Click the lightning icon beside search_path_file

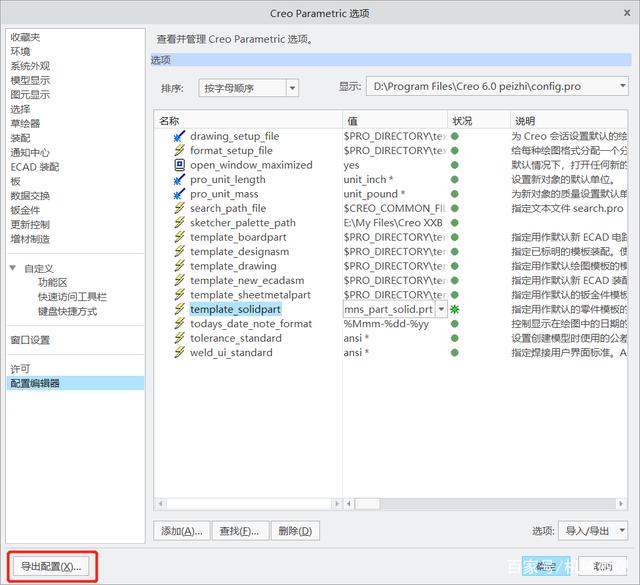[x=179, y=208]
